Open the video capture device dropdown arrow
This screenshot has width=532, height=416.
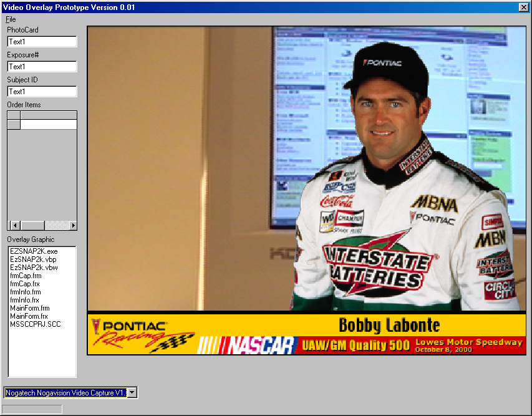point(132,392)
